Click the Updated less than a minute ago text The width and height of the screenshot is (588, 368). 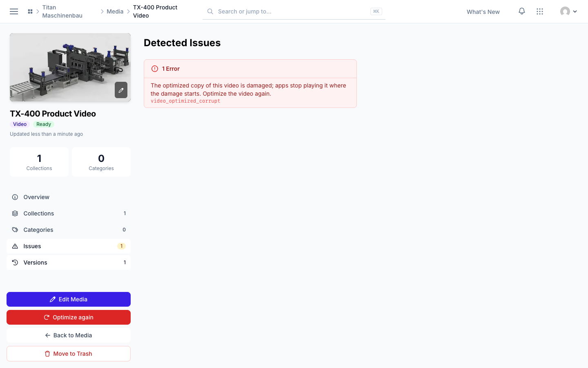46,134
